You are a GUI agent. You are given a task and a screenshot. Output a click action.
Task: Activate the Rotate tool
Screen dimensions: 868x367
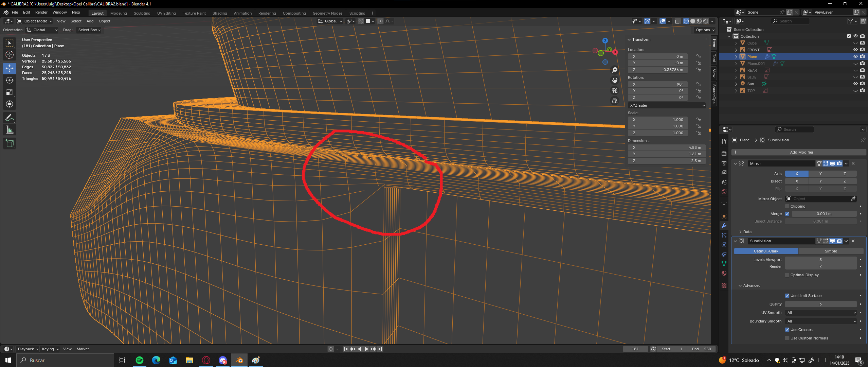click(10, 80)
